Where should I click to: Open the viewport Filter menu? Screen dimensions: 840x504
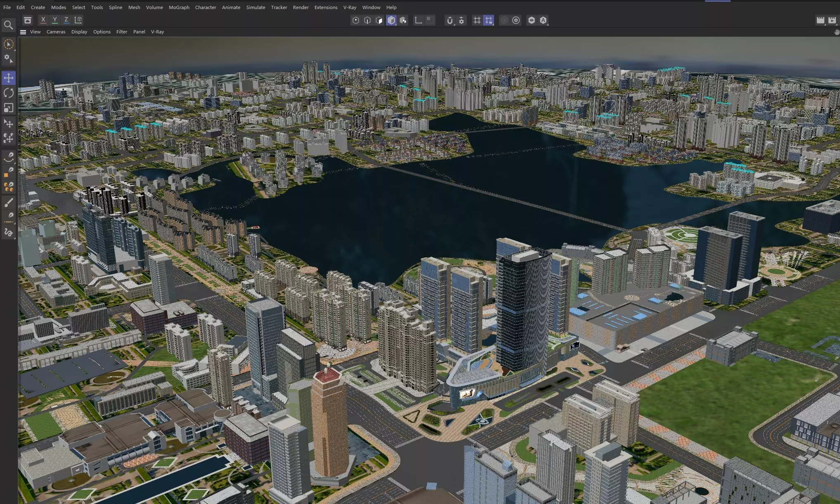point(122,32)
